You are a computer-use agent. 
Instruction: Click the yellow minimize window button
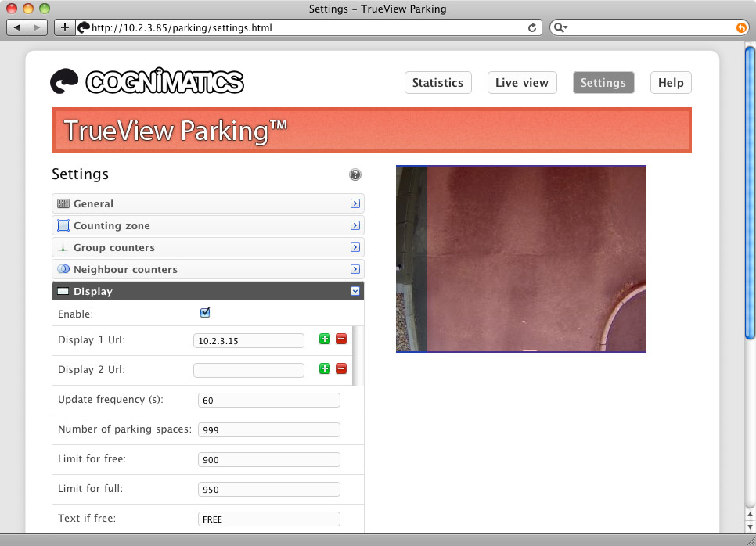(28, 8)
